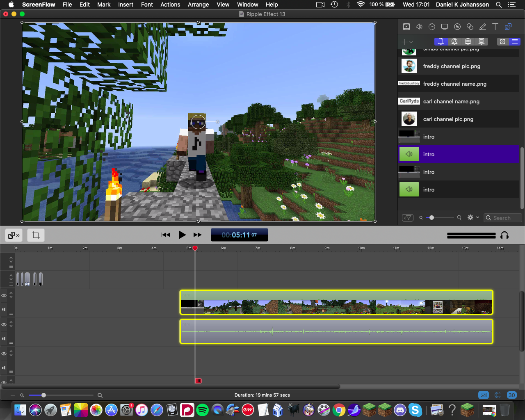Mute the audio waveform track speaker
525x420 pixels.
pyautogui.click(x=4, y=339)
